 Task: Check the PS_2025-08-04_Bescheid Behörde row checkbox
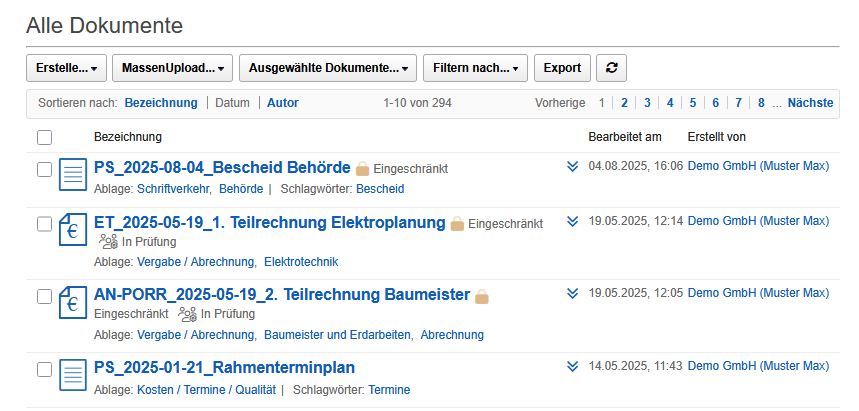coord(44,169)
